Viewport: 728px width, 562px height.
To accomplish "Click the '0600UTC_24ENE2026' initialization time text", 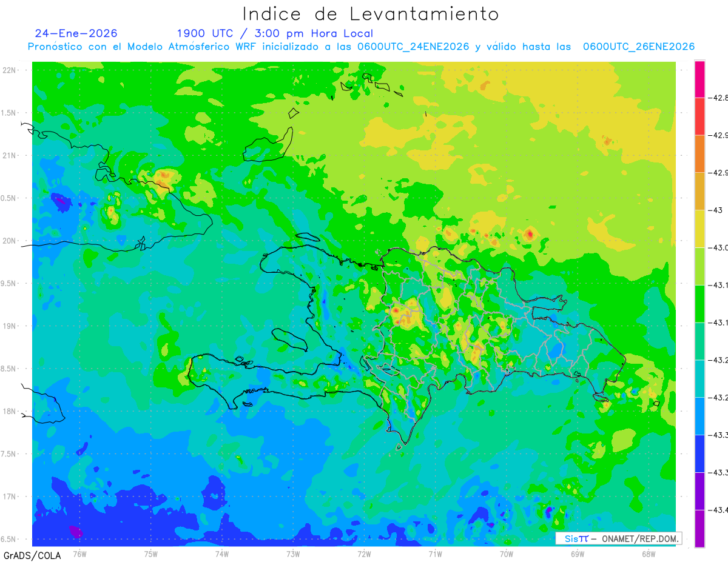I will [x=413, y=47].
